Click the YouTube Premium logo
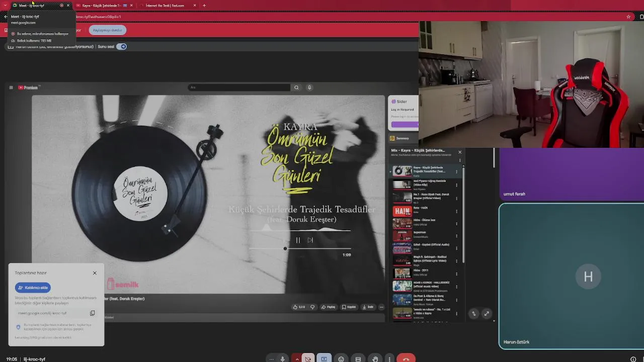 29,87
